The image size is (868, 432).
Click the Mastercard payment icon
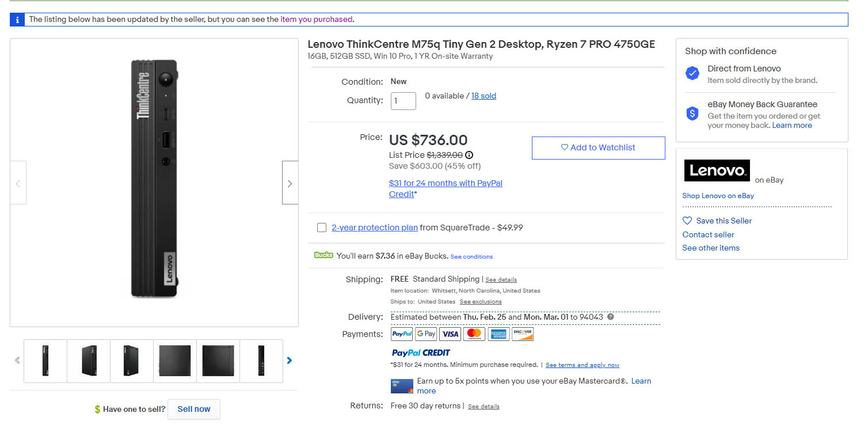point(474,334)
